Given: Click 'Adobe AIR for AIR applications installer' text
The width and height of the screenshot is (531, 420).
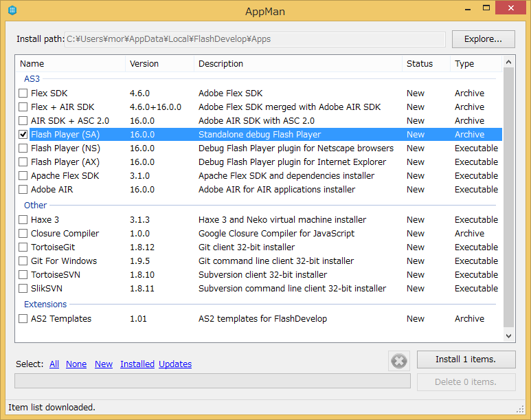Looking at the screenshot, I should 277,190.
